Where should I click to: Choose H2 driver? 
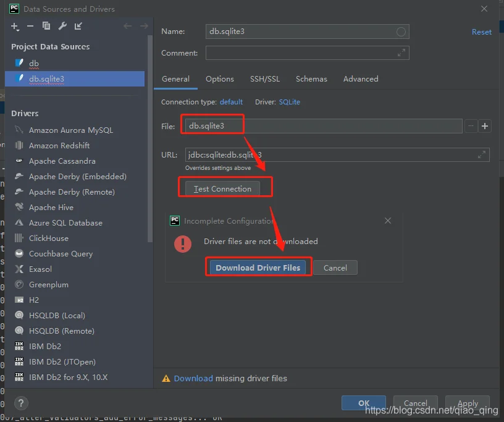[76, 300]
